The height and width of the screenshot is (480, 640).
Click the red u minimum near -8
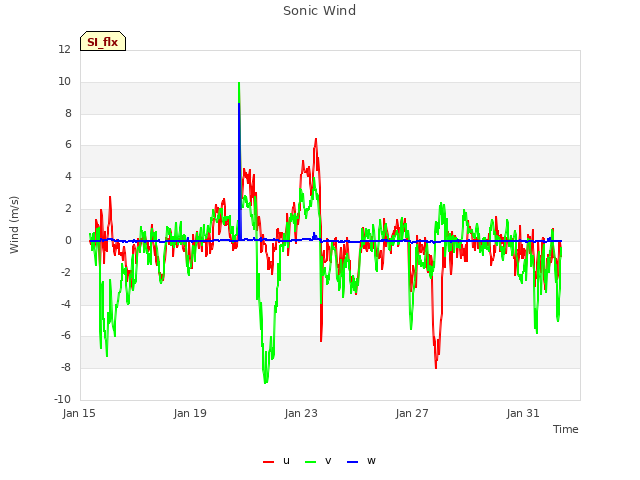pyautogui.click(x=436, y=367)
